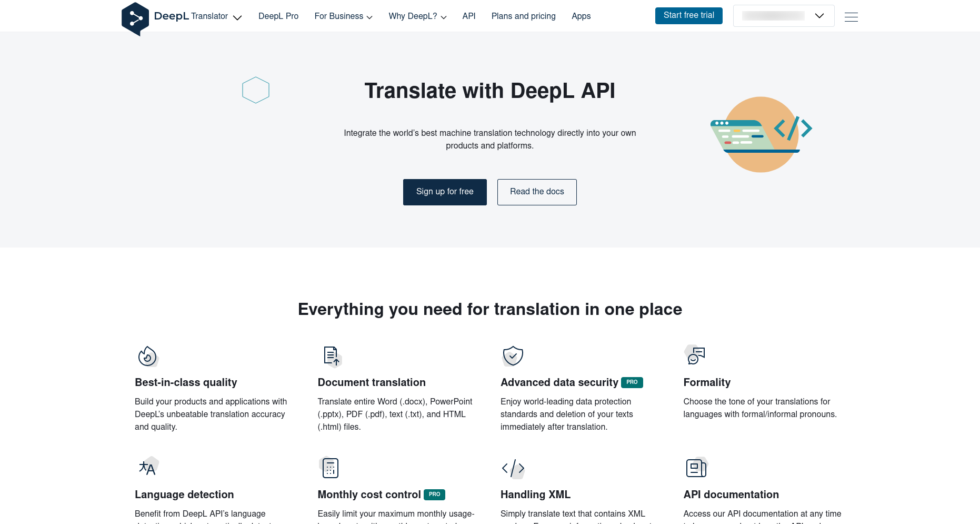Click the Formality chat bubbles icon
The width and height of the screenshot is (980, 524).
tap(695, 355)
